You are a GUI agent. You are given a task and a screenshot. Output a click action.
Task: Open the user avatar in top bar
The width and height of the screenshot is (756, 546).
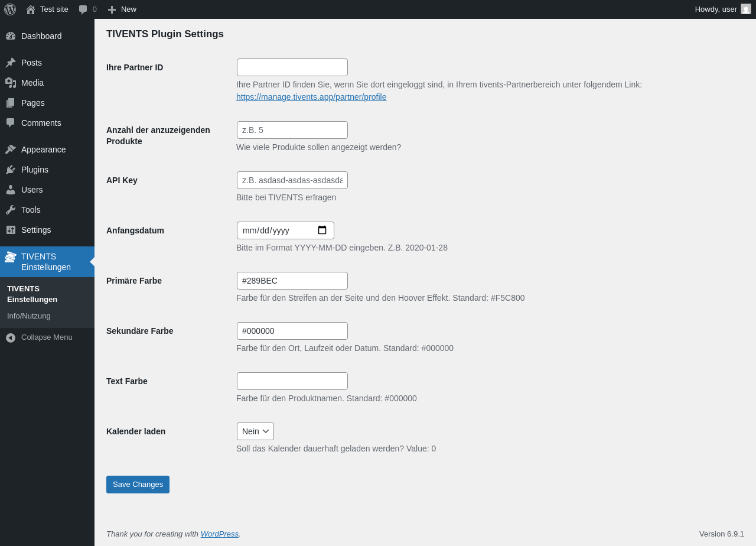[x=746, y=9]
